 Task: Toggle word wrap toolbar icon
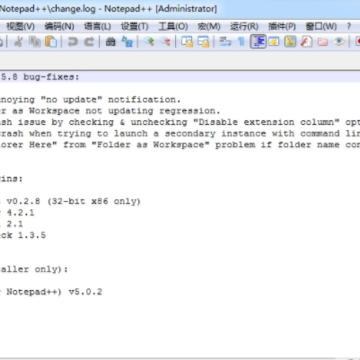(x=225, y=42)
